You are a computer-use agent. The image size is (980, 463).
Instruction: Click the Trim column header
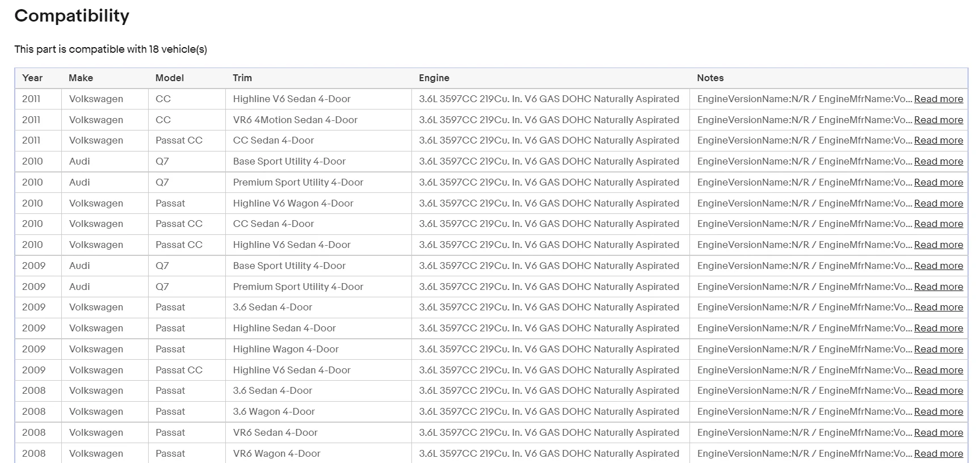pos(242,78)
